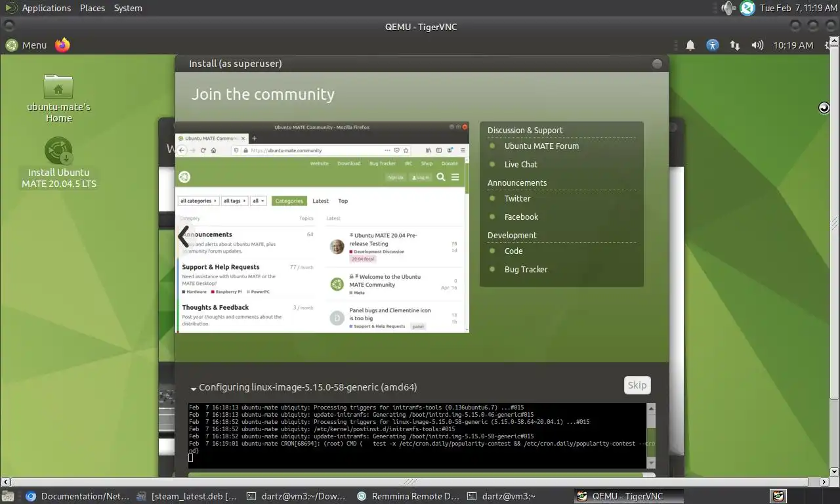Open guest sound volume indicator
840x504 pixels.
point(757,45)
